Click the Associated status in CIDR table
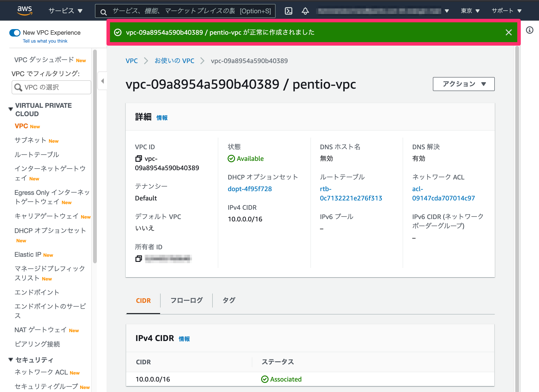 (x=286, y=379)
